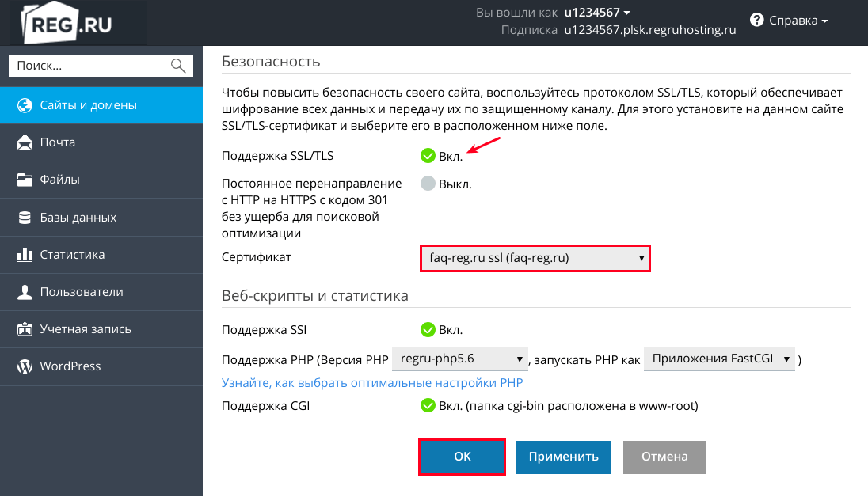
Task: Click the WordPress logo icon
Action: 25,366
